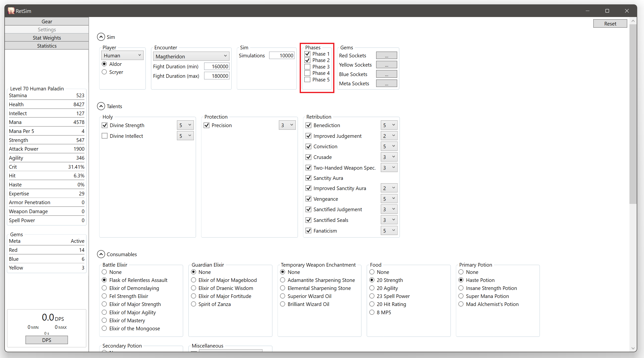Click Yellow Sockets gems button
This screenshot has height=358, width=644.
[x=387, y=64]
